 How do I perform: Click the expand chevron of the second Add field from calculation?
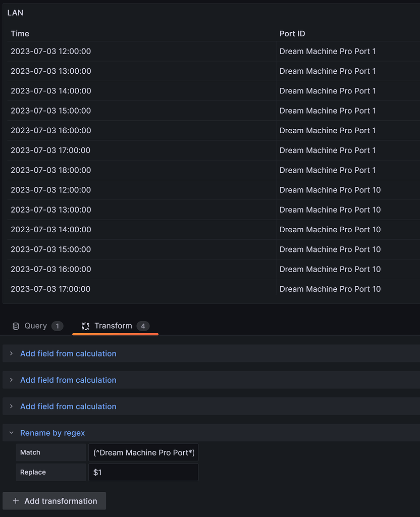11,380
